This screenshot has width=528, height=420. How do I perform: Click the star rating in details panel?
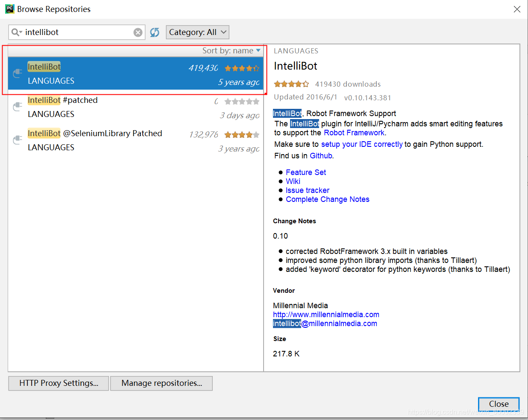pyautogui.click(x=291, y=84)
